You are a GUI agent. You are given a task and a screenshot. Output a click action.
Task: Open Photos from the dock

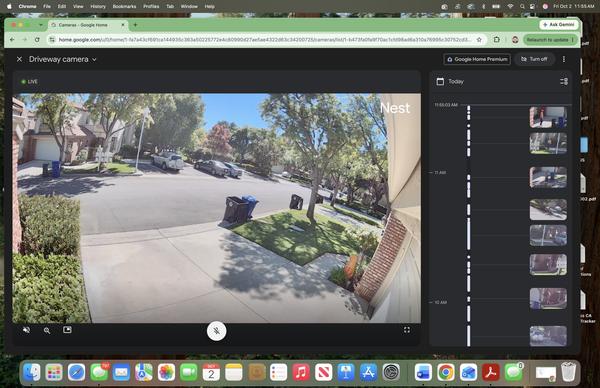click(166, 372)
